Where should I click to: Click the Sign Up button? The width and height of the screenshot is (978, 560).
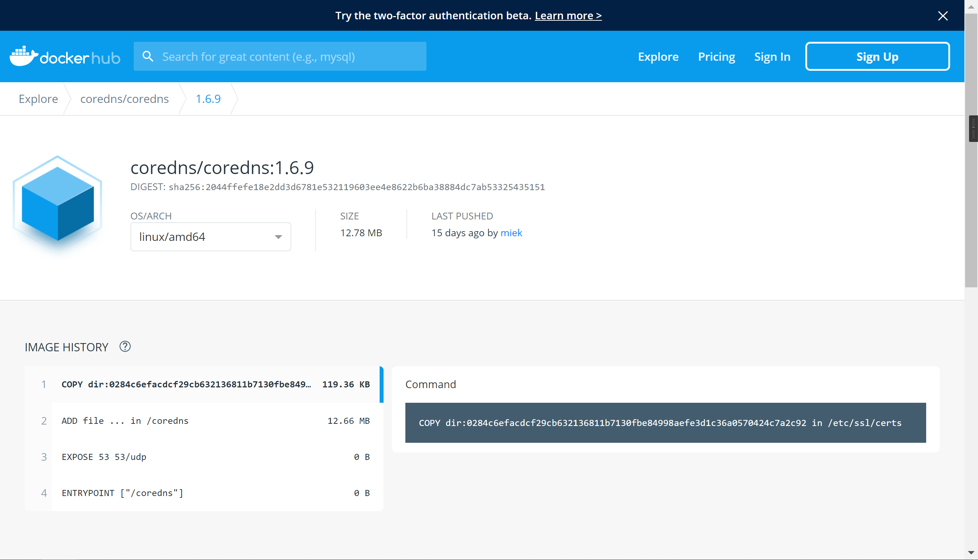(877, 56)
